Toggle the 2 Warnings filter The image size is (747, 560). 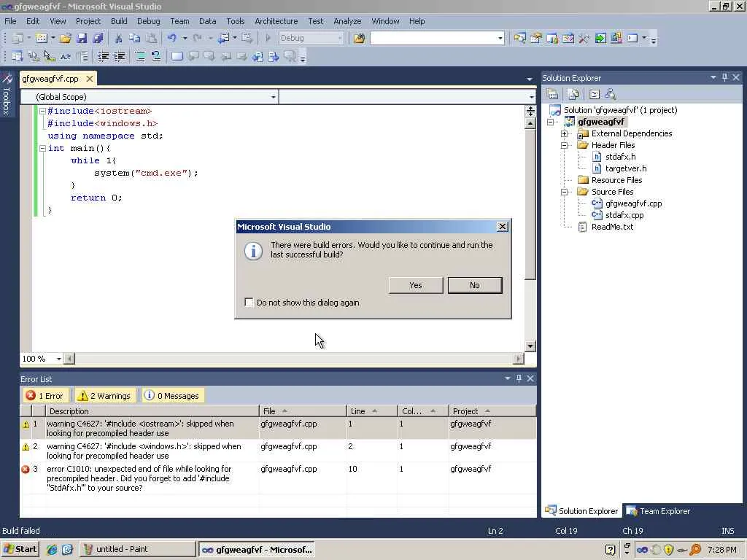(105, 396)
